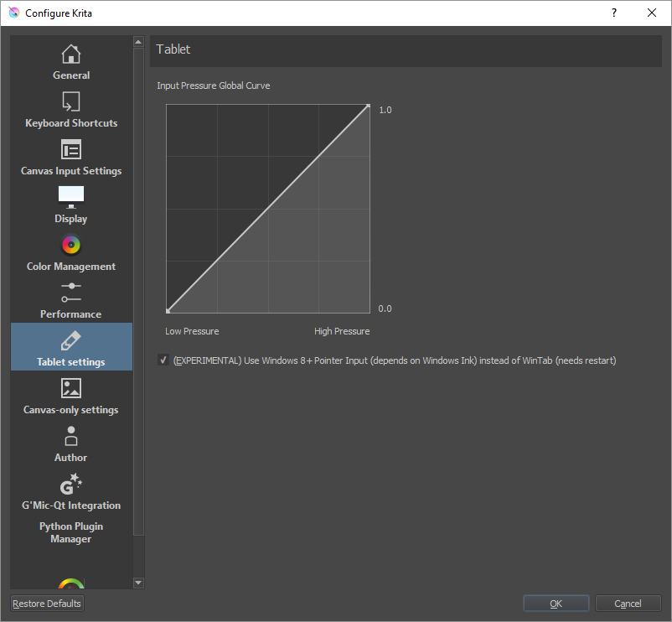
Task: Click the pressure curve's top-right control point
Action: (x=368, y=106)
